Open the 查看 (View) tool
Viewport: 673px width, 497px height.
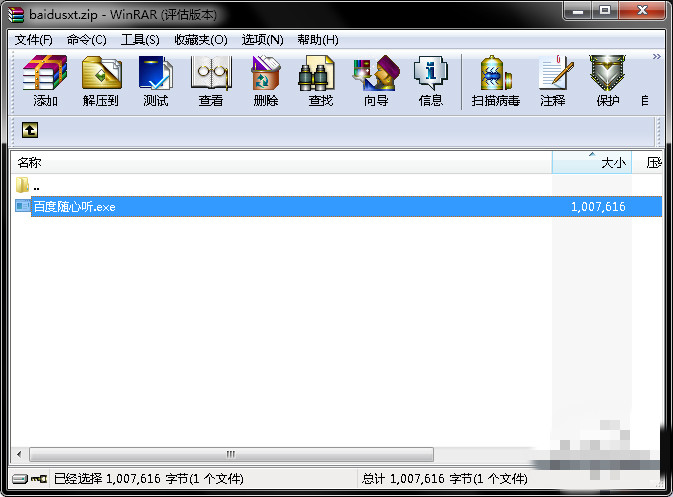click(211, 81)
